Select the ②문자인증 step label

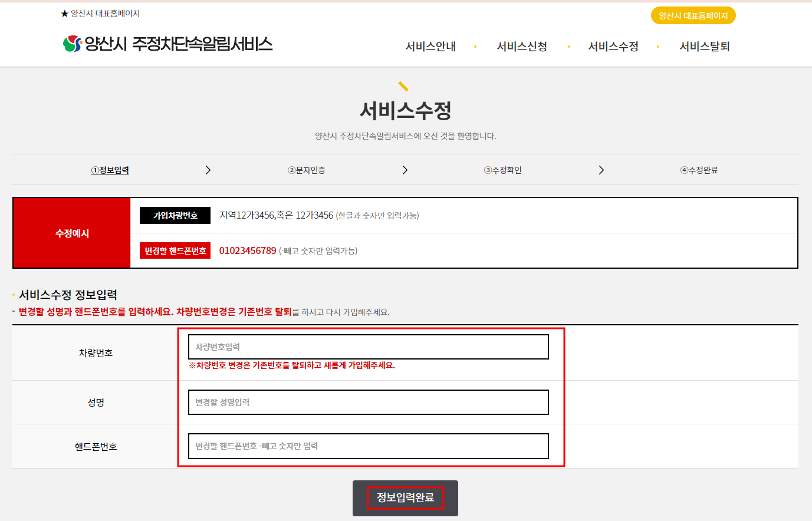click(306, 170)
